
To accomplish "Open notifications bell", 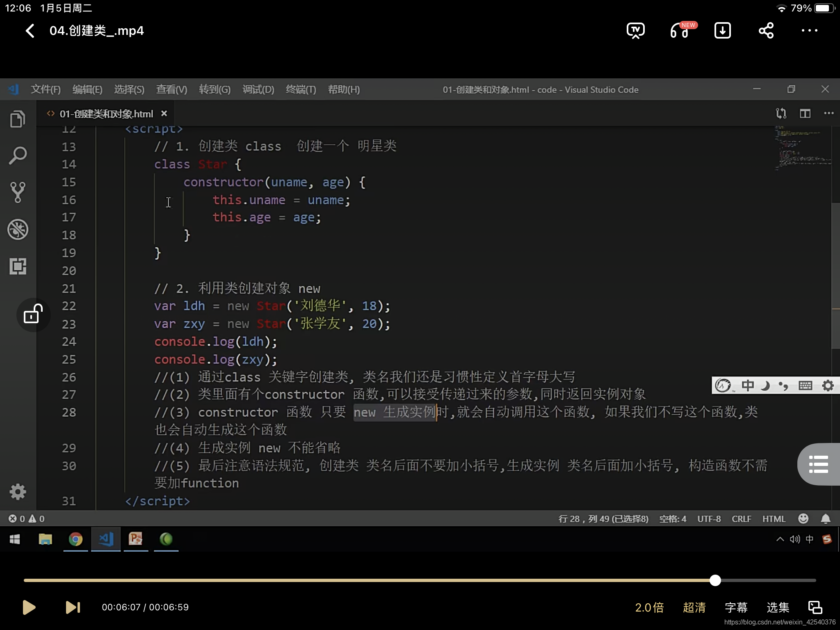I will point(826,519).
